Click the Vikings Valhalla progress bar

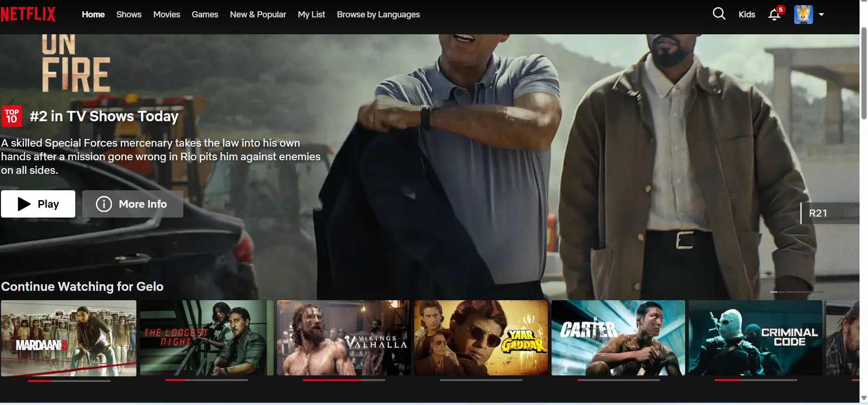(344, 380)
